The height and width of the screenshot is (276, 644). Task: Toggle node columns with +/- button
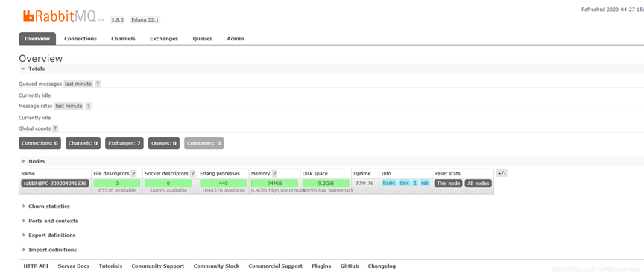coord(502,174)
